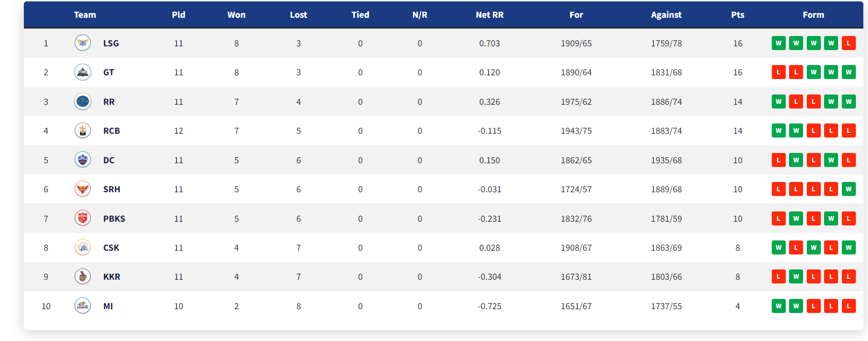868x341 pixels.
Task: Select the Against value 1935/68
Action: tap(666, 160)
